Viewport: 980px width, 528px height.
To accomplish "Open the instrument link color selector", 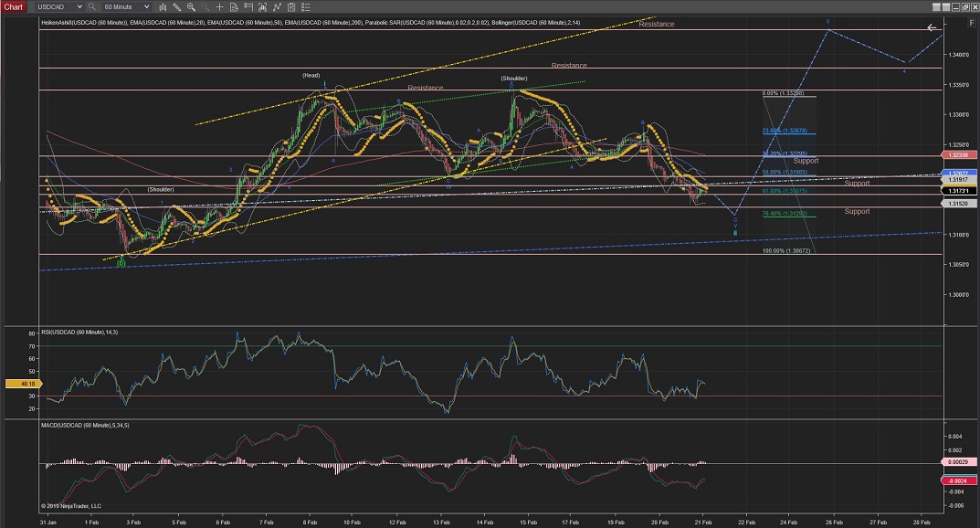I will click(32, 6).
